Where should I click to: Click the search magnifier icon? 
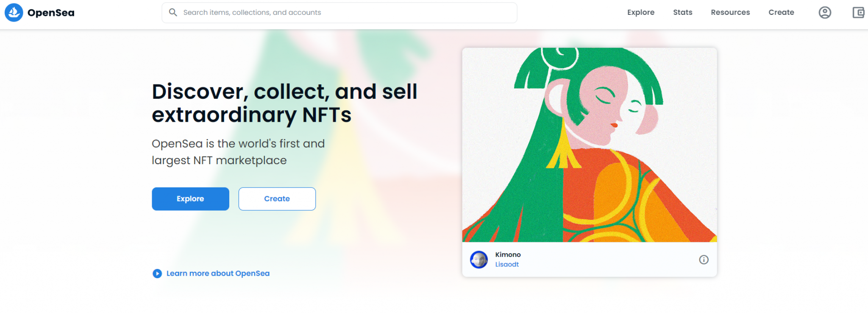click(x=173, y=12)
